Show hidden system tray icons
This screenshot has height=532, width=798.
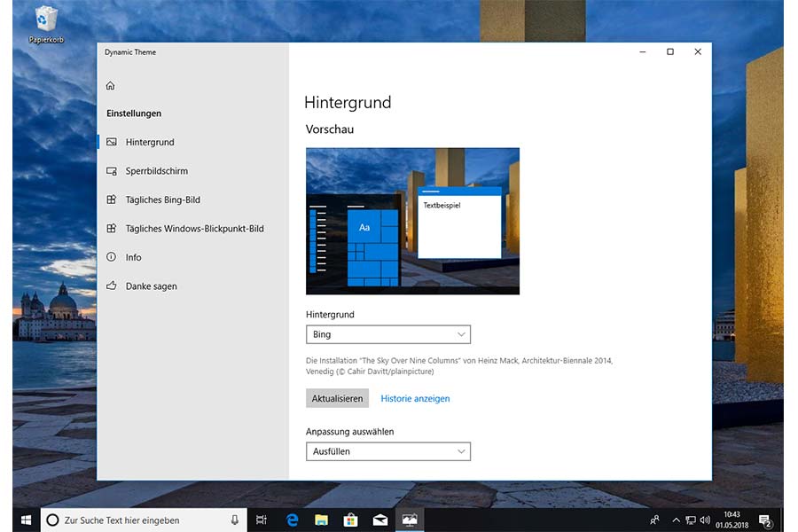click(x=676, y=520)
